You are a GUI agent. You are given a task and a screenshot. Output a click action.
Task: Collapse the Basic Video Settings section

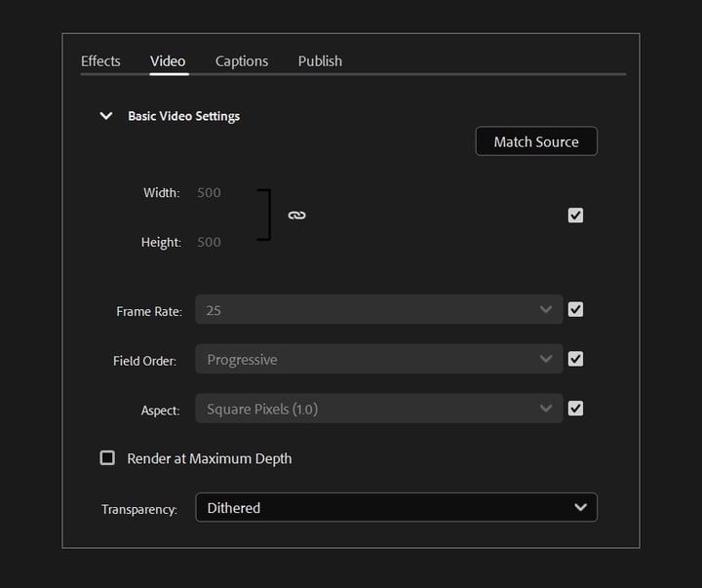pyautogui.click(x=106, y=116)
